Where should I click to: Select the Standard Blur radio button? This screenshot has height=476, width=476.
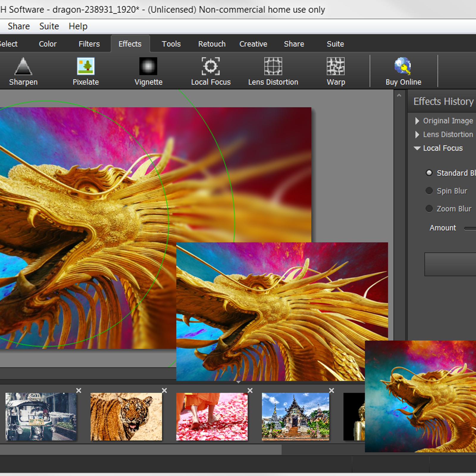point(429,173)
